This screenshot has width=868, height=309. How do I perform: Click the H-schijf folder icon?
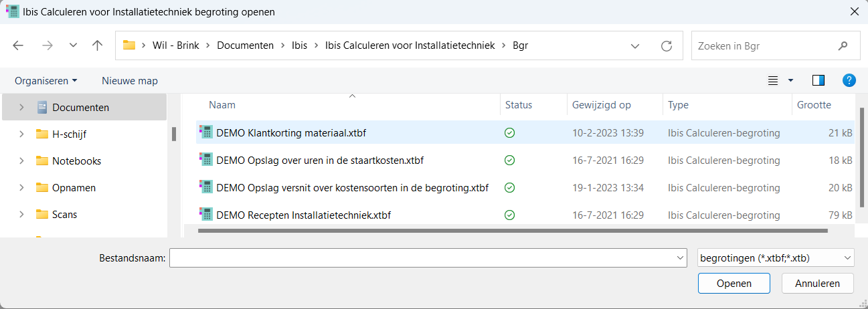pyautogui.click(x=41, y=134)
